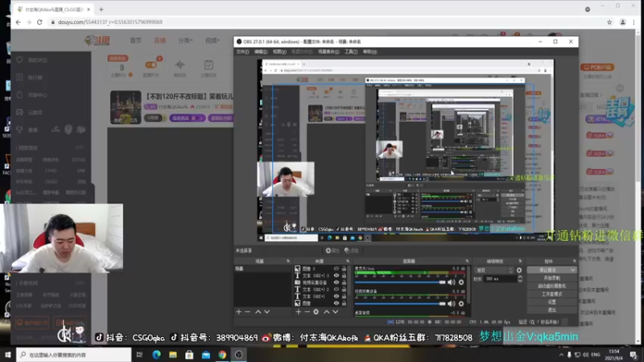Adjust transition duration with the 时长 stepper arrows
644x362 pixels.
[x=520, y=279]
